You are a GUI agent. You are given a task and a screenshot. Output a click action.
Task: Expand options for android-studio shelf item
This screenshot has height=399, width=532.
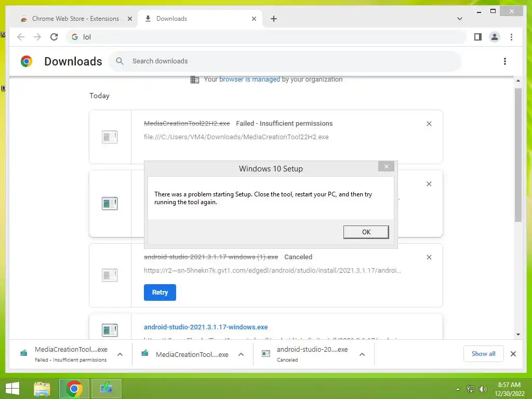(x=362, y=354)
